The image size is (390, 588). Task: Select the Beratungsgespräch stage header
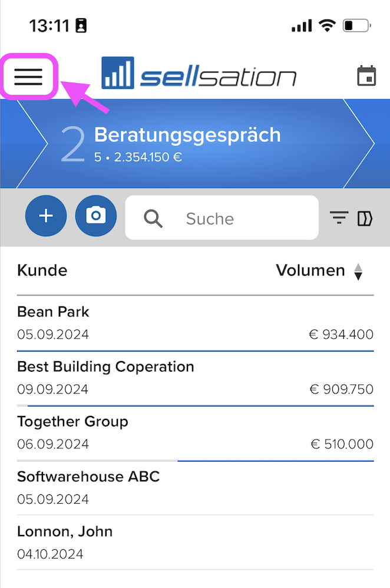[187, 144]
